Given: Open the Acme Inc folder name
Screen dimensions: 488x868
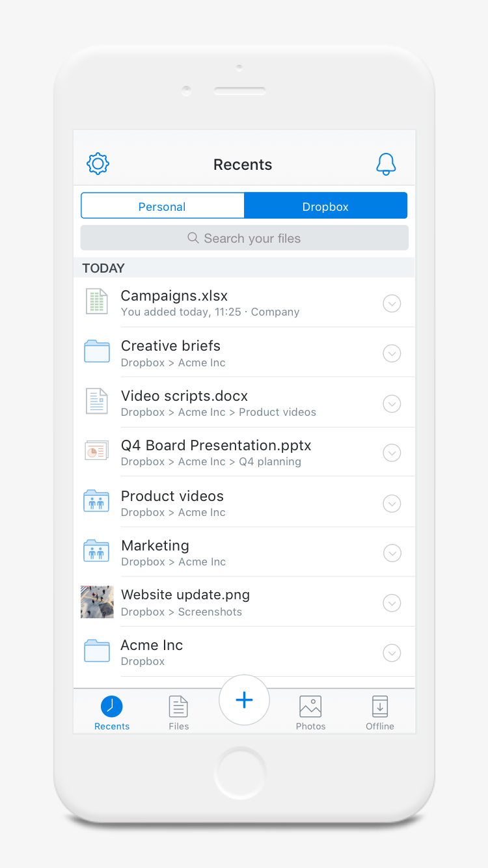Looking at the screenshot, I should [x=152, y=645].
